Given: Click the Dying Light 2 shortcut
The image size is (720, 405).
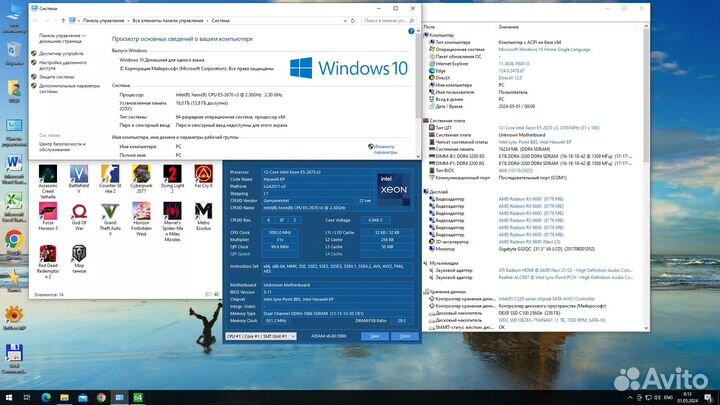Looking at the screenshot, I should [172, 179].
